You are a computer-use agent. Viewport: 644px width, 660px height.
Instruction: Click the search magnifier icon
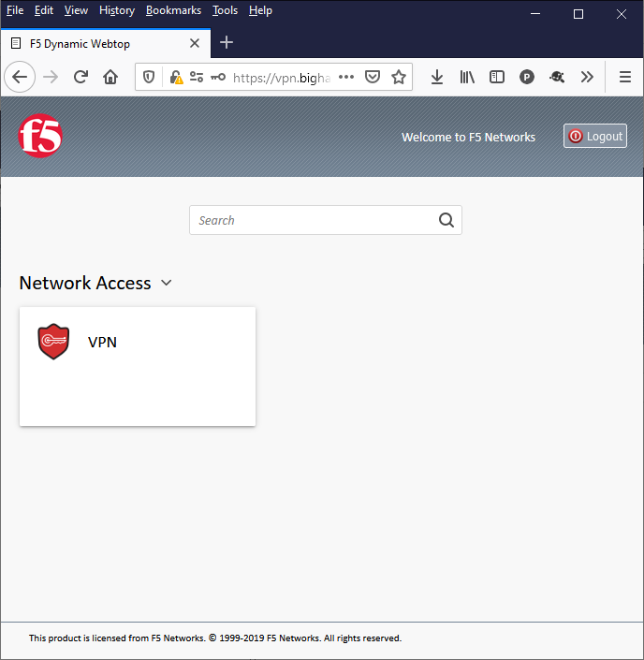[446, 220]
